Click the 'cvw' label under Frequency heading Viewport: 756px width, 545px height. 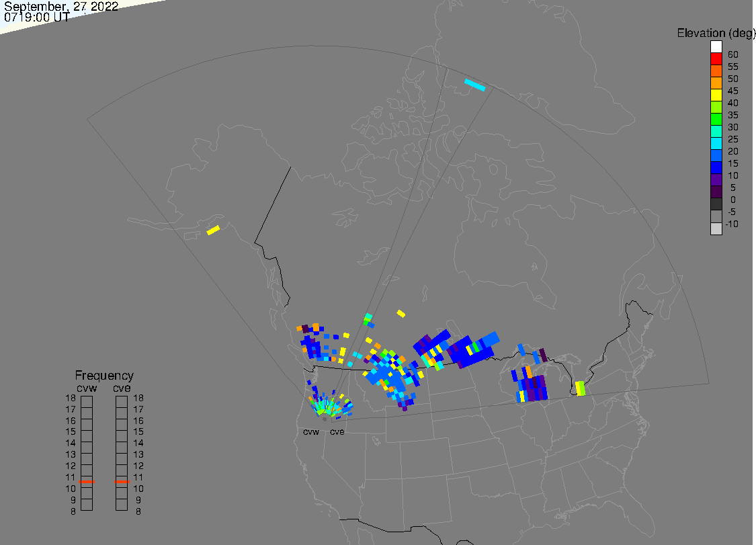tap(87, 388)
